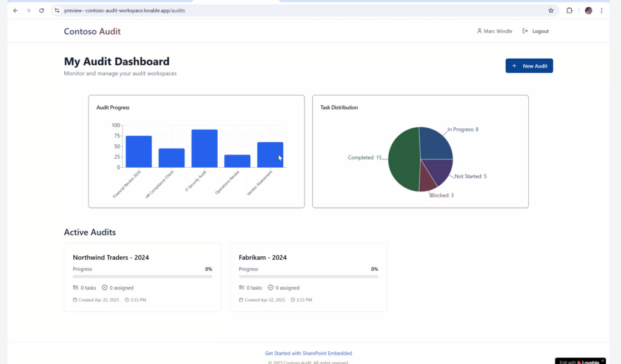Image resolution: width=621 pixels, height=364 pixels.
Task: Click 'Created Apr 22, 2025' on Northwind card
Action: point(99,300)
